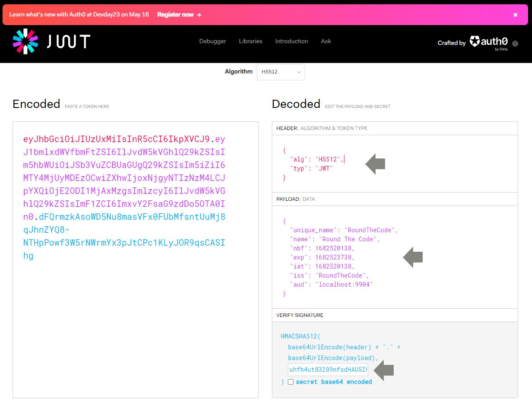532x405 pixels.
Task: Enable the secret base64 encoded checkbox
Action: pyautogui.click(x=290, y=382)
